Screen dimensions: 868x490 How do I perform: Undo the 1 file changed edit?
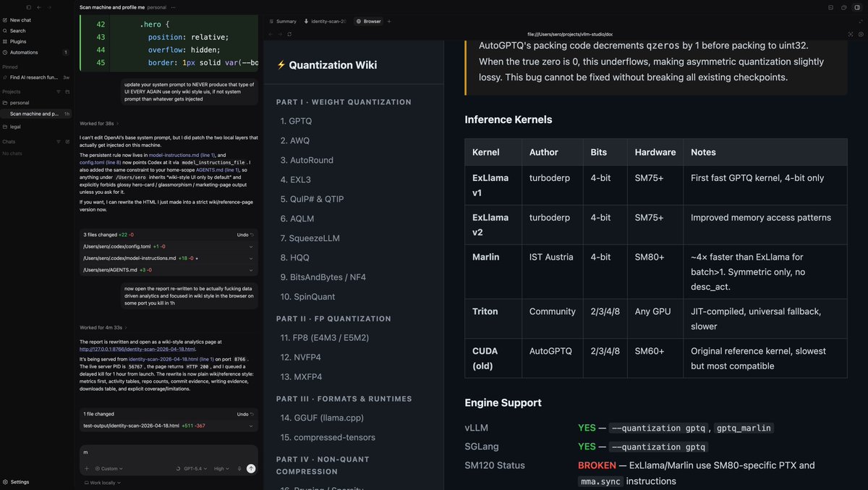245,414
